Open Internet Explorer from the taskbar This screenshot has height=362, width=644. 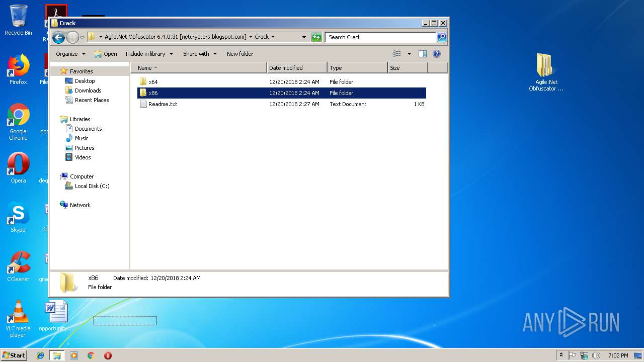pos(40,355)
